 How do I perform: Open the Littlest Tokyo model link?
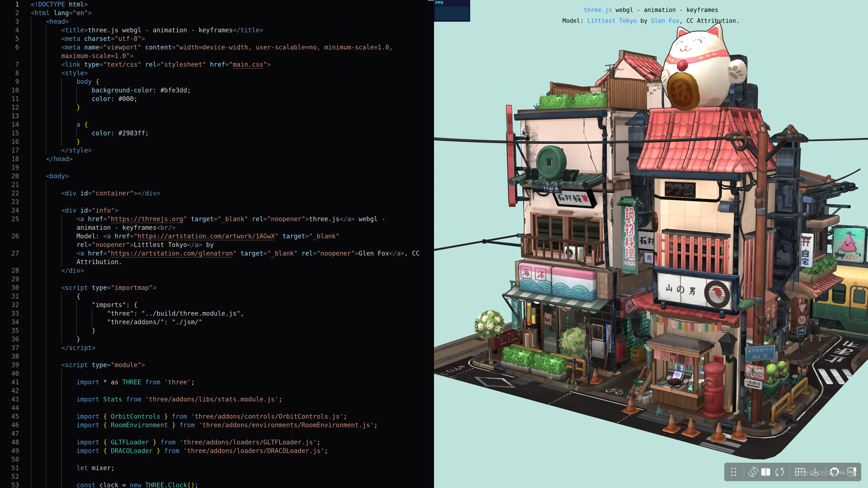(x=612, y=21)
